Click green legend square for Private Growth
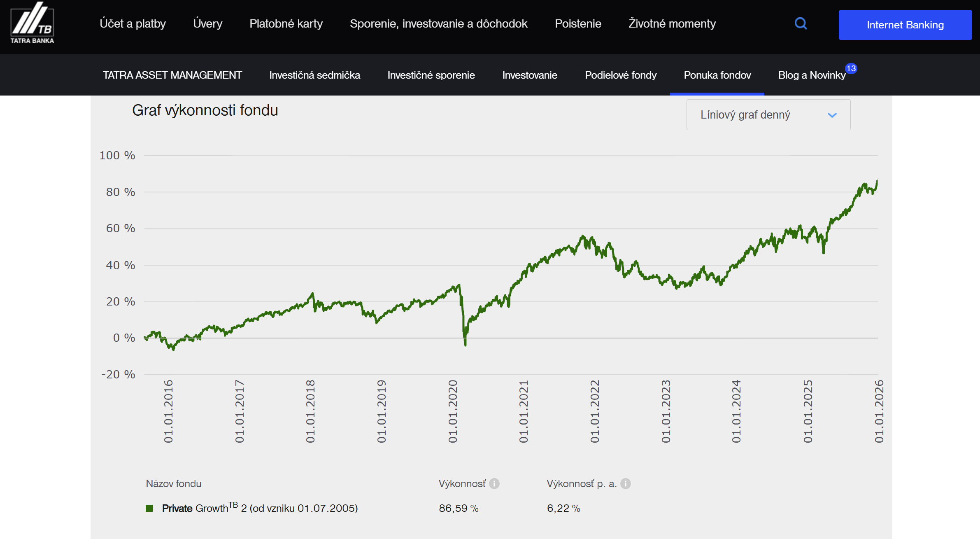This screenshot has width=980, height=539. (149, 509)
